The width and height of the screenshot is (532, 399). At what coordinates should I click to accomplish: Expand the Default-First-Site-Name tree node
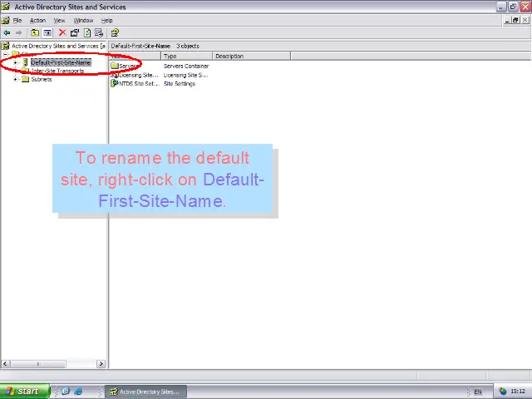(x=15, y=62)
